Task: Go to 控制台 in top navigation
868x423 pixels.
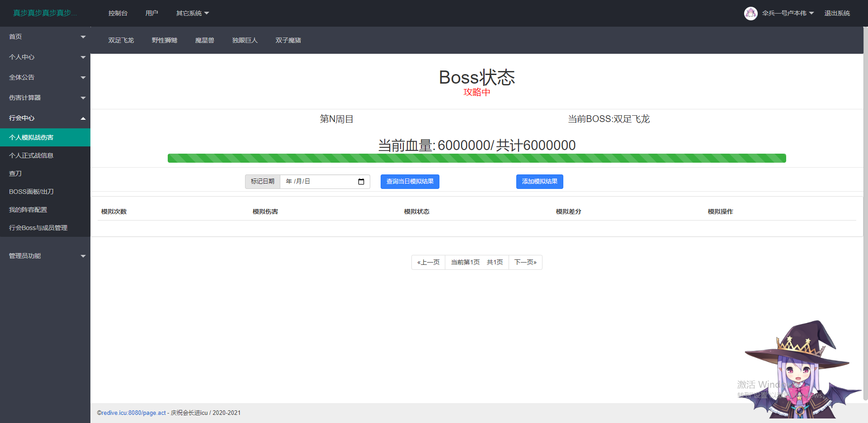Action: 118,13
